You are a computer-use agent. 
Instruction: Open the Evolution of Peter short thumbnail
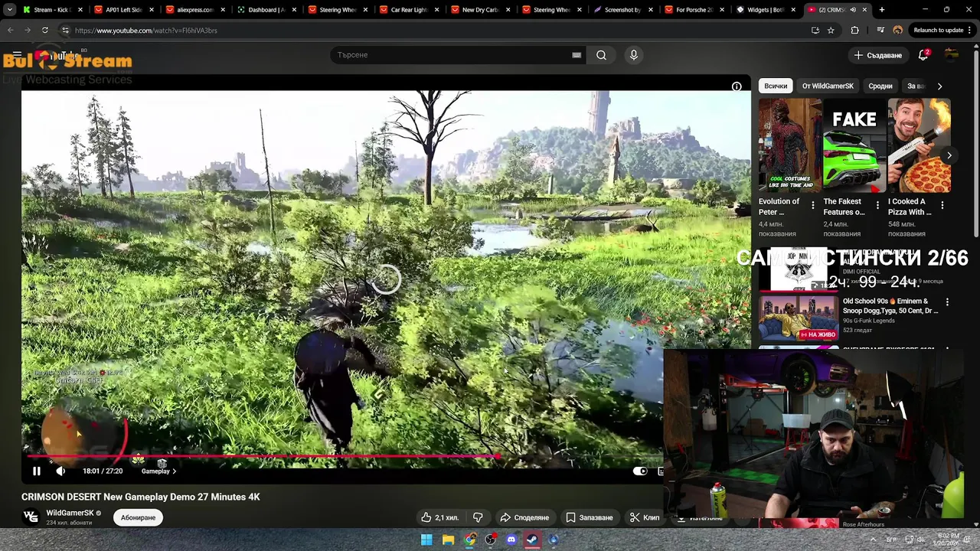pyautogui.click(x=789, y=145)
